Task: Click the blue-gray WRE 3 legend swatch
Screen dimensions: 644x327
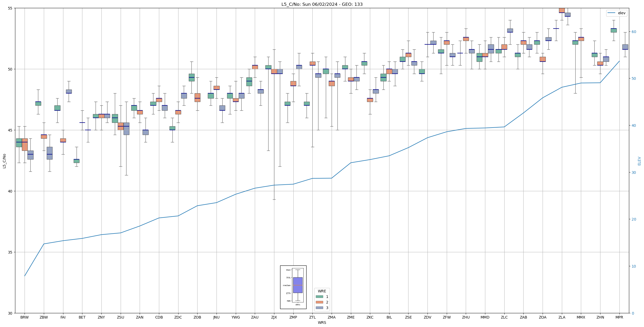Action: click(x=319, y=308)
